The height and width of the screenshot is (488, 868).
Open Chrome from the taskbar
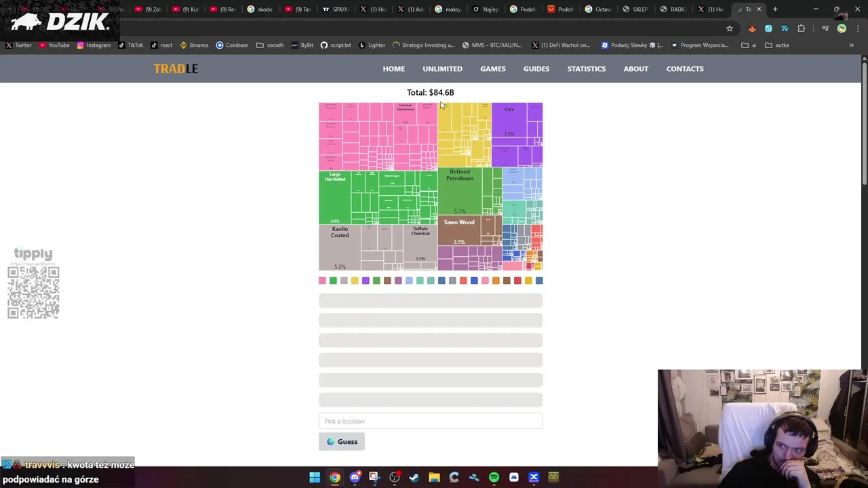(x=335, y=477)
